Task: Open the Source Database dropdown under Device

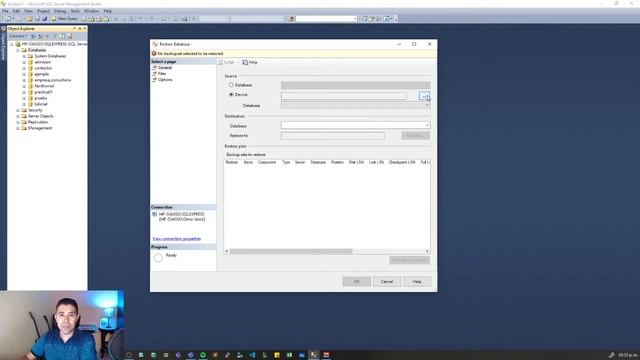Action: (x=355, y=105)
